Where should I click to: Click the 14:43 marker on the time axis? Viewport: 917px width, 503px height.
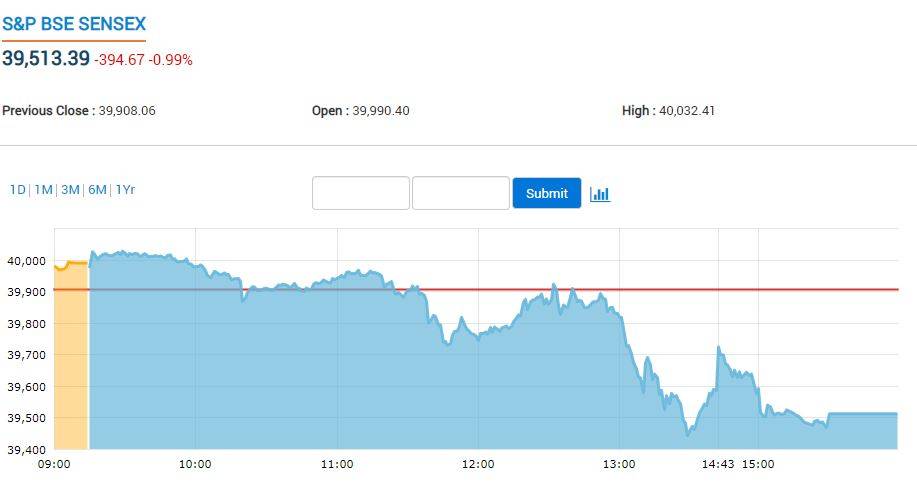(x=718, y=464)
